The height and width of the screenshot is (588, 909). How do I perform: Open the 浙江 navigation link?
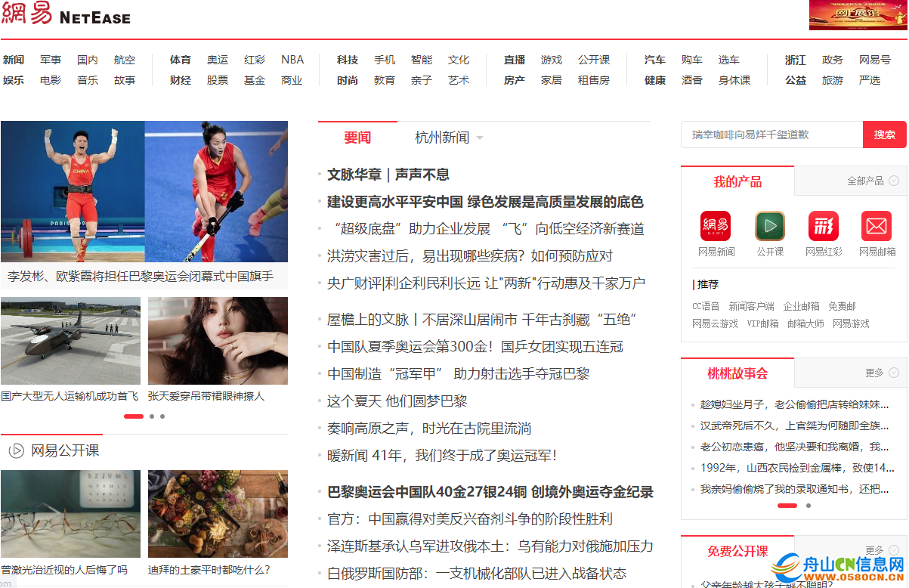[796, 60]
